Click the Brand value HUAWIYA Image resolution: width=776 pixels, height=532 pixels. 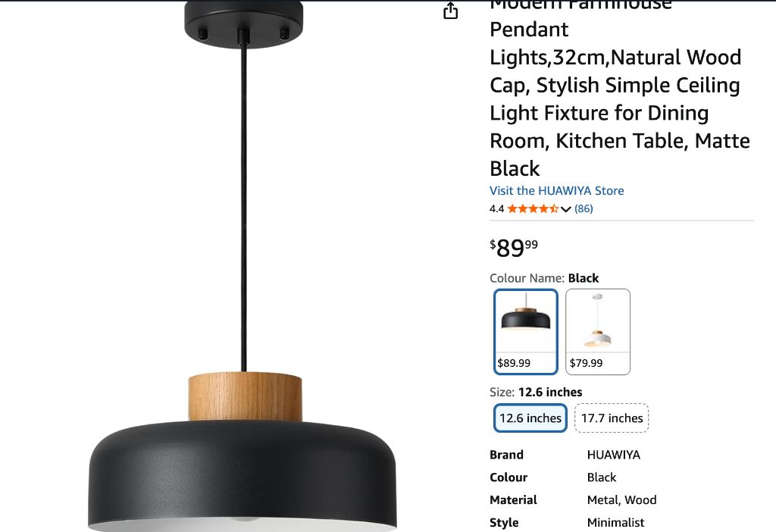614,455
